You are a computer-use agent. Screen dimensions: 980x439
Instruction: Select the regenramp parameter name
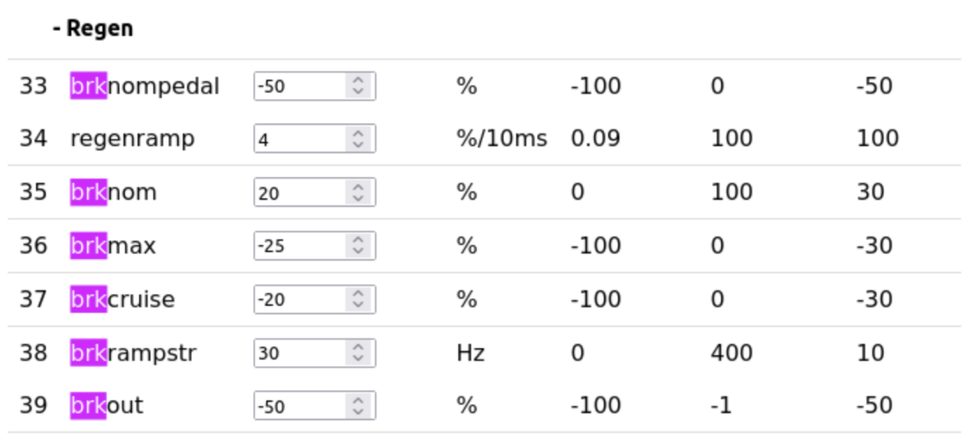(x=132, y=138)
